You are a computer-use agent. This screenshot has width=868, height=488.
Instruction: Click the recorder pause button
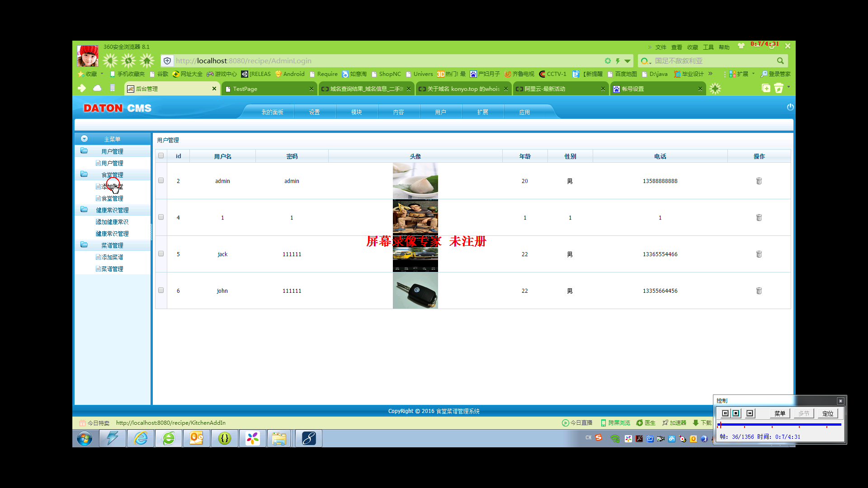click(x=725, y=413)
